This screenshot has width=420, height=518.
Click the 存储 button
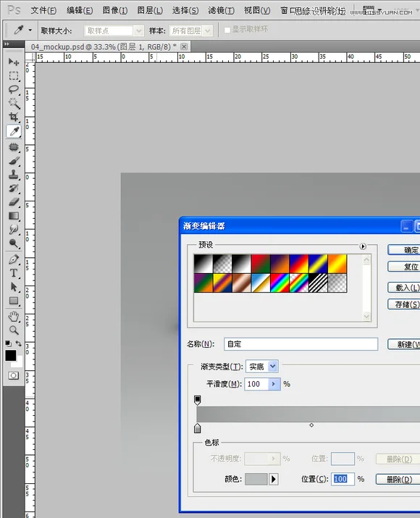(x=404, y=304)
